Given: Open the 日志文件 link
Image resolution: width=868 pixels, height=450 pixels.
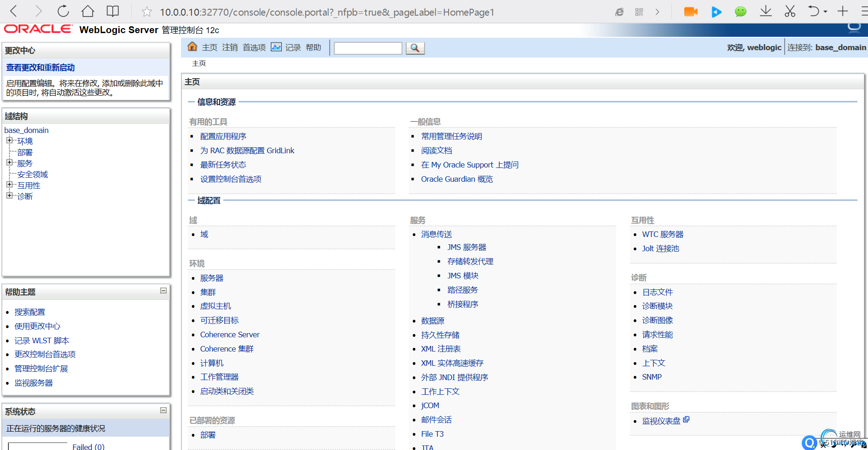Looking at the screenshot, I should tap(658, 292).
